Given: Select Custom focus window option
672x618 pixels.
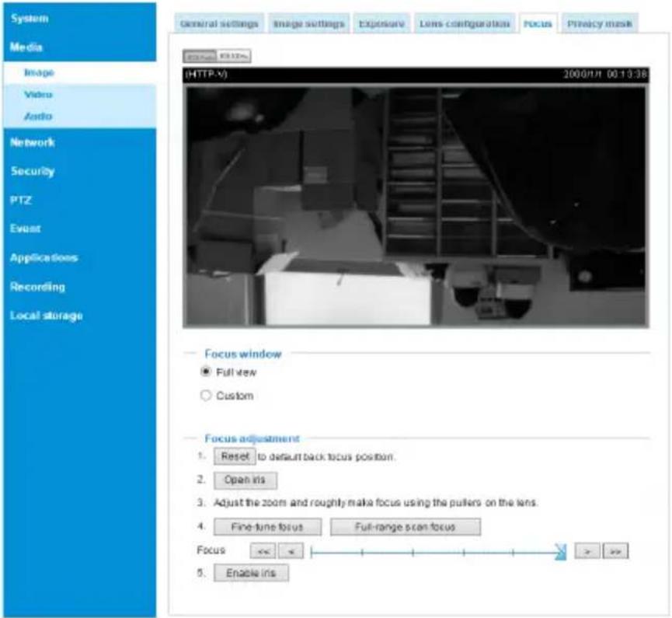Looking at the screenshot, I should pyautogui.click(x=206, y=395).
